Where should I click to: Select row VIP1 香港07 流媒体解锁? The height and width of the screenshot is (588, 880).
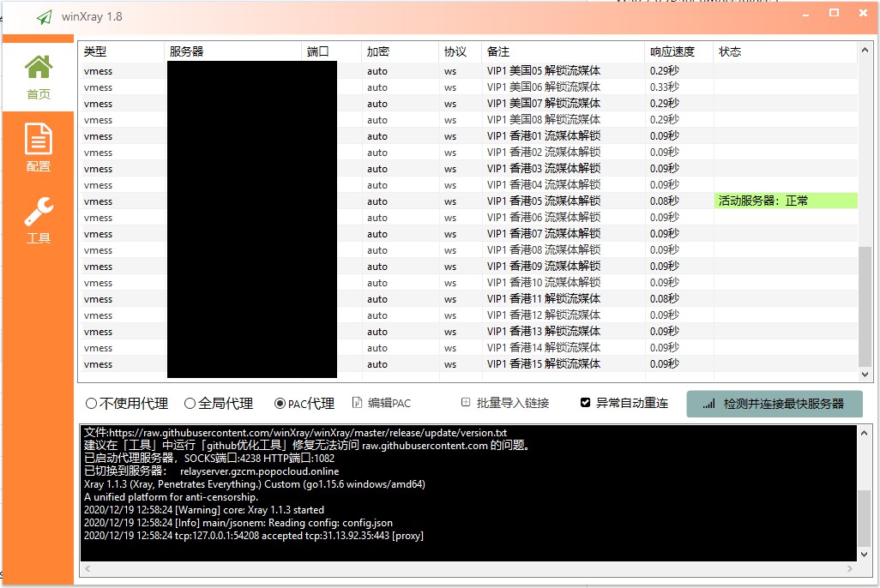468,233
